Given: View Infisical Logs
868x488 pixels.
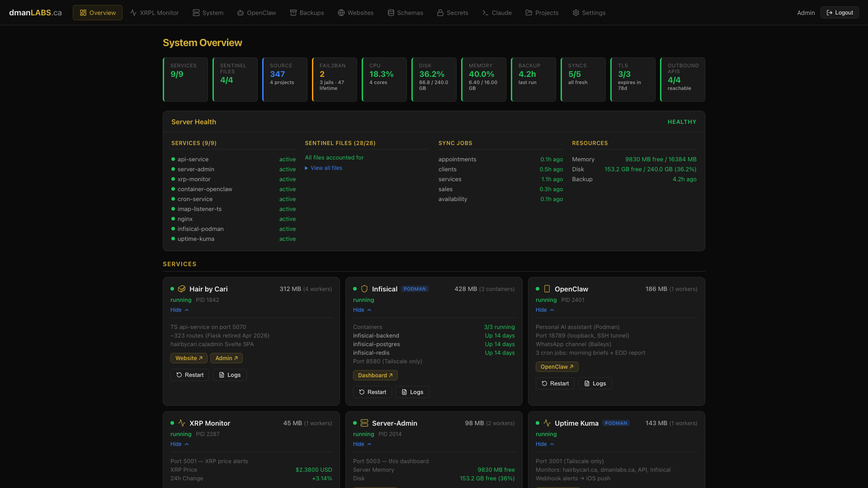Looking at the screenshot, I should [x=412, y=392].
